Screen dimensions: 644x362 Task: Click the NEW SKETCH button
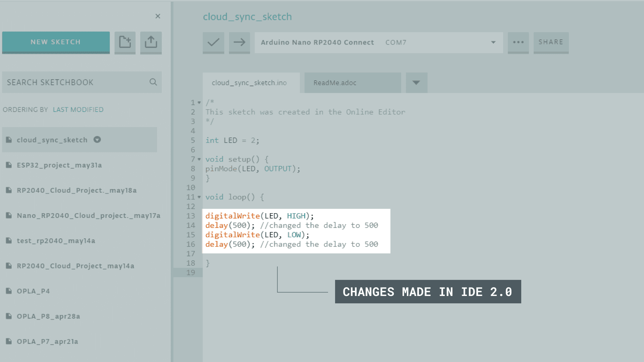coord(56,42)
